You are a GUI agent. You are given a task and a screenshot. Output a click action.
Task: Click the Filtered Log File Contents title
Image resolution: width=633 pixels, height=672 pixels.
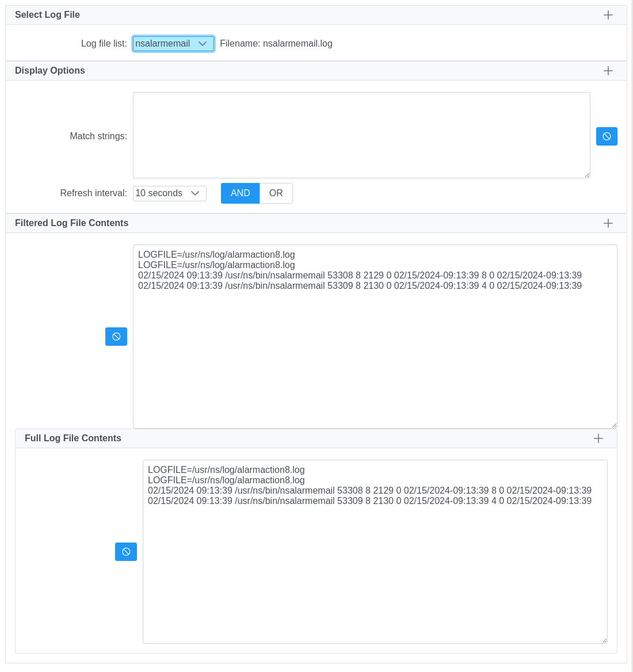[71, 223]
